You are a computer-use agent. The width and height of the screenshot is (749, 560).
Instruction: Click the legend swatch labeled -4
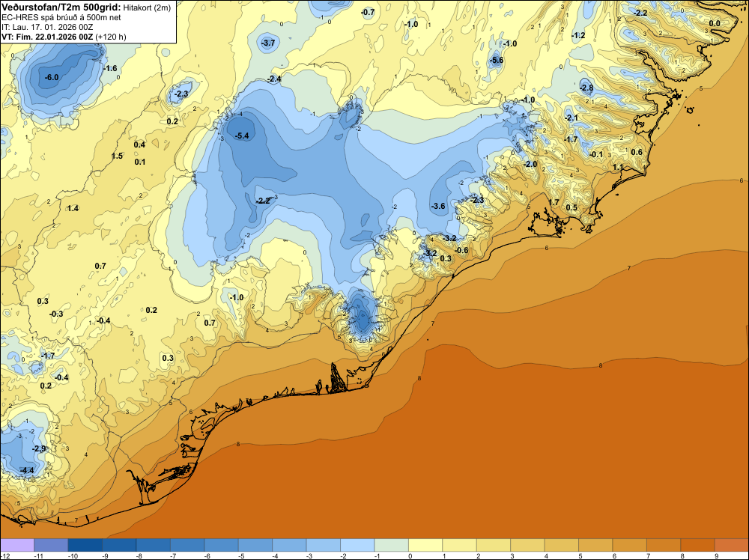tap(289, 545)
